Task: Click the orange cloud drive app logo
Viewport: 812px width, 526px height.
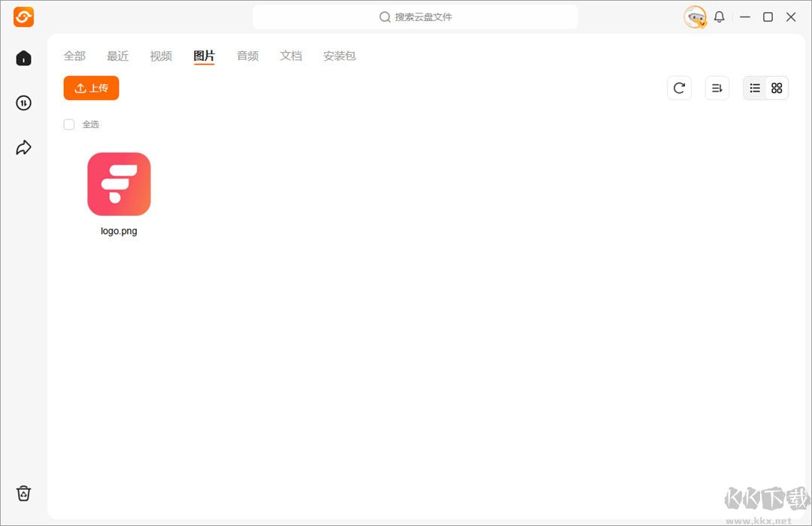Action: pos(24,17)
